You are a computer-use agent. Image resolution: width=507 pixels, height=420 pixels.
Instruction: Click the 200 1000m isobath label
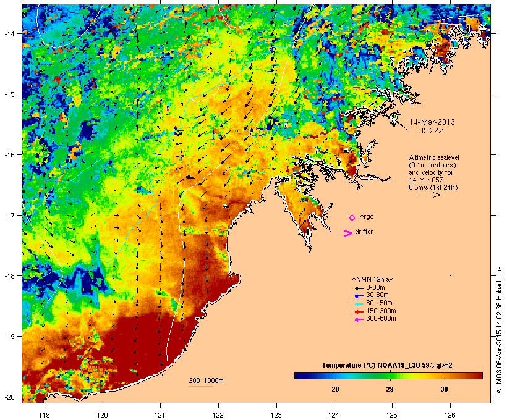pyautogui.click(x=206, y=380)
